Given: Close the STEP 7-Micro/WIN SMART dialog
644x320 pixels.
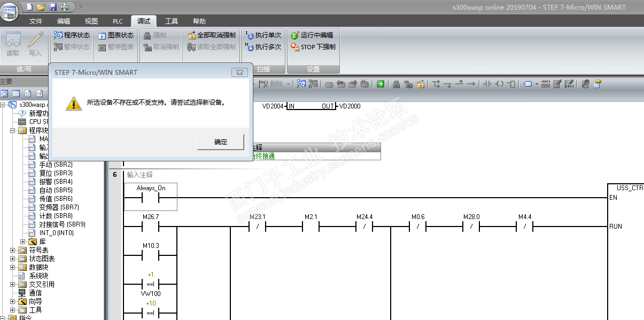Looking at the screenshot, I should [240, 72].
